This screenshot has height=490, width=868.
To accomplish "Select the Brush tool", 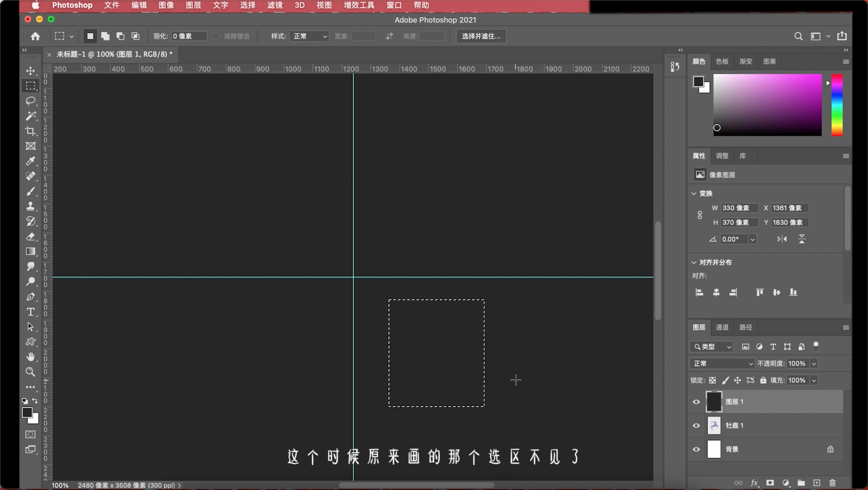I will [31, 191].
